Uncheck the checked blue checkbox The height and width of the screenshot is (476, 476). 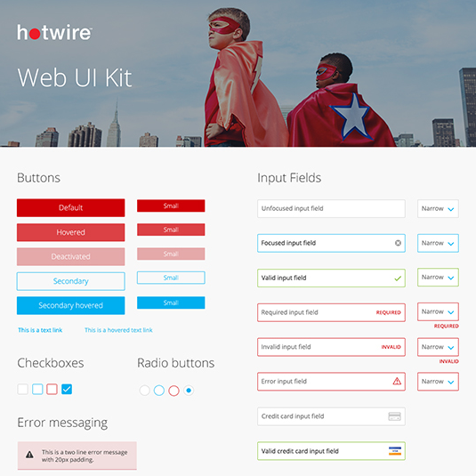tap(67, 389)
